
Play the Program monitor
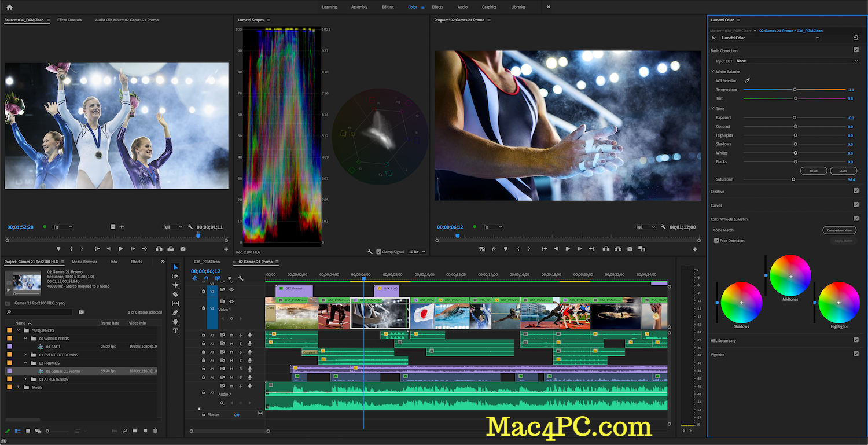click(568, 249)
